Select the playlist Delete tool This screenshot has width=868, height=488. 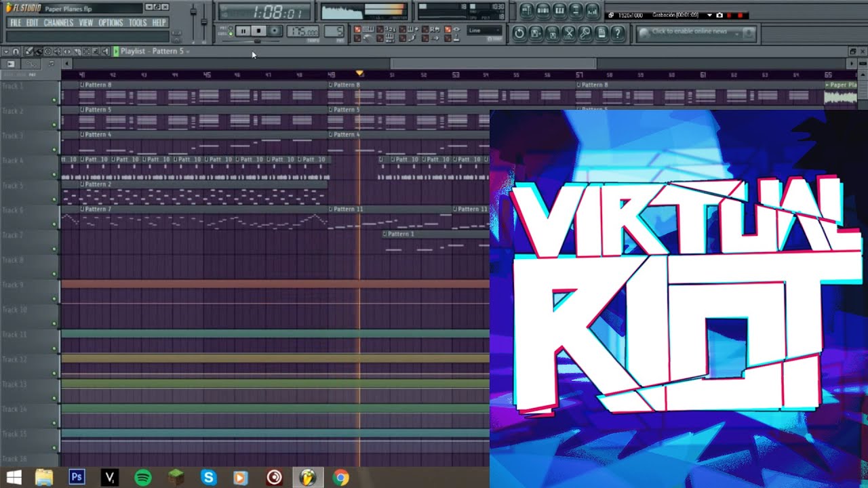[48, 52]
